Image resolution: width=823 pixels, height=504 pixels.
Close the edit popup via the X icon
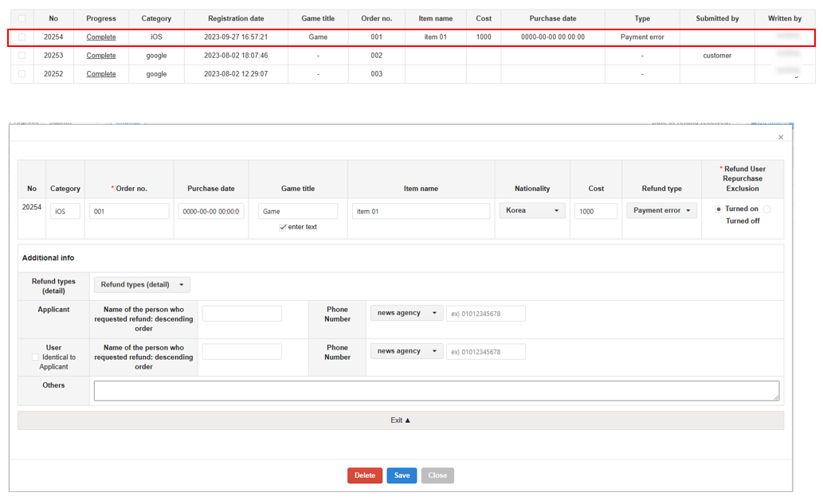pos(780,137)
